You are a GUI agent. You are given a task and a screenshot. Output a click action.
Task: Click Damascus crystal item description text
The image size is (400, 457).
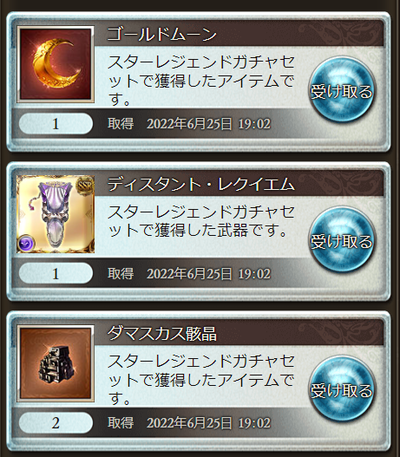coord(201,379)
